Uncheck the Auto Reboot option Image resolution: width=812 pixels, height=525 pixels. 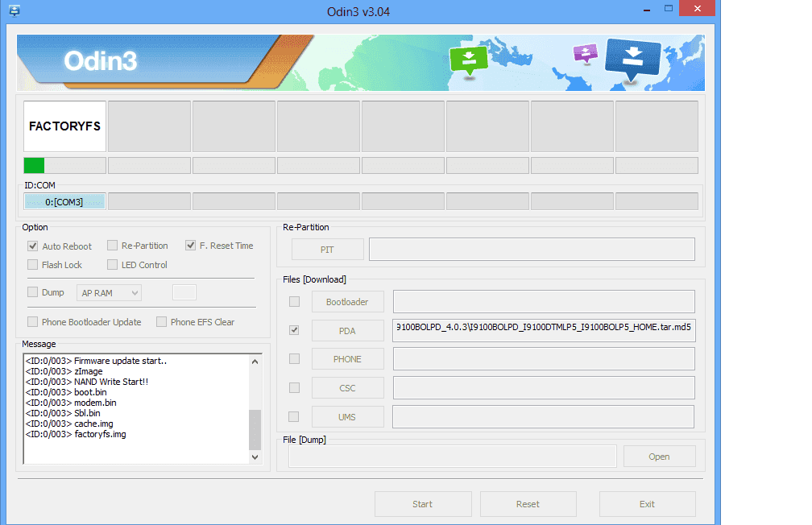(x=32, y=246)
